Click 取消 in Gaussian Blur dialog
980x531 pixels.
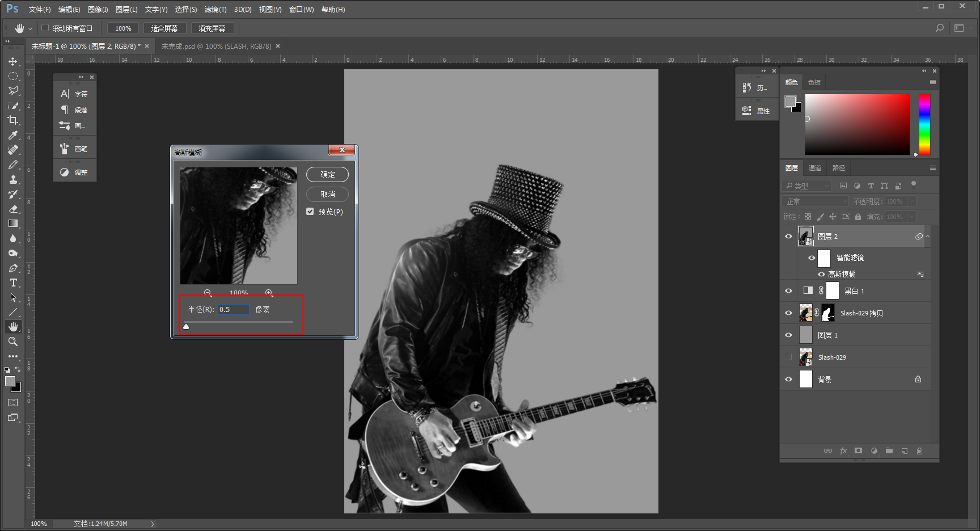pyautogui.click(x=327, y=194)
